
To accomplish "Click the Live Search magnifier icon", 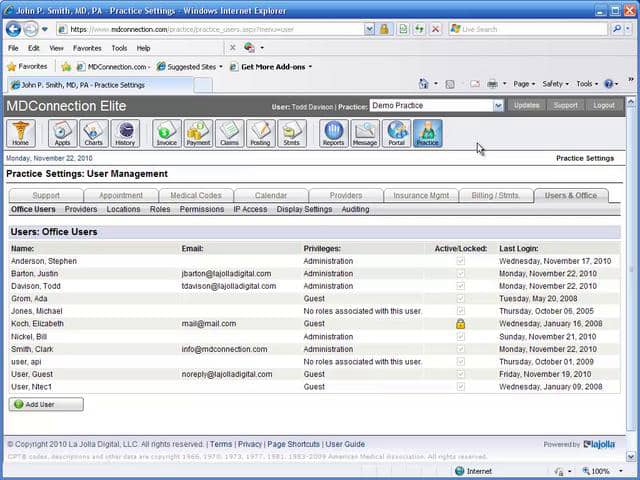I will coord(617,29).
